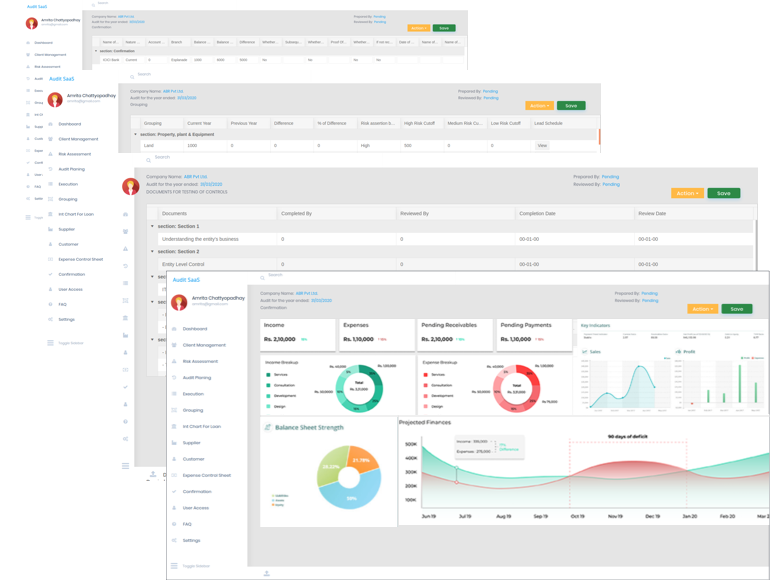
Task: Click the Client Management icon in the charts window sidebar
Action: tap(174, 345)
